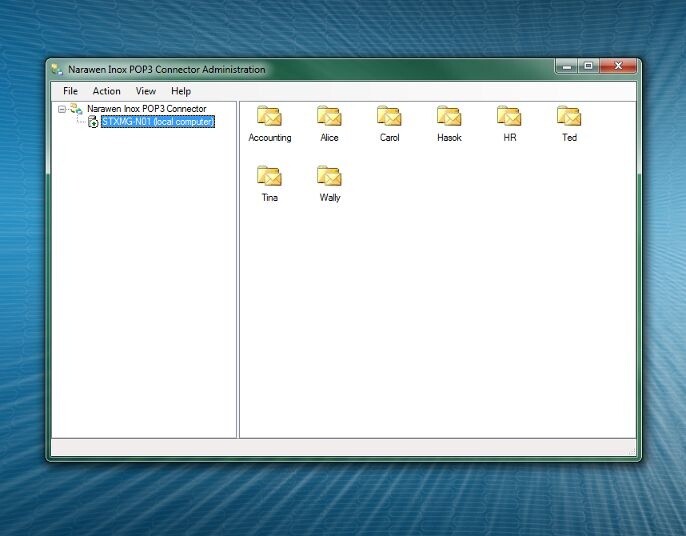Image resolution: width=686 pixels, height=536 pixels.
Task: Click the STXMG-N01 server icon in tree
Action: click(x=93, y=122)
